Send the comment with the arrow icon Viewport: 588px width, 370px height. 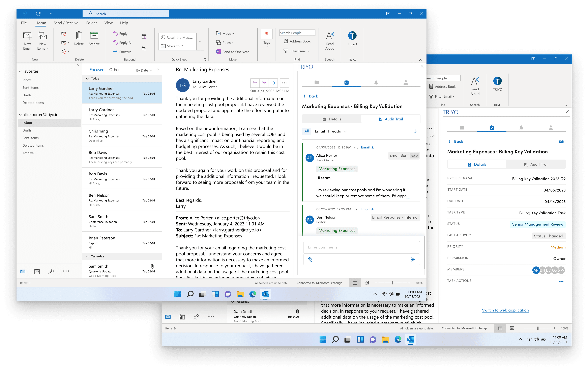click(413, 260)
